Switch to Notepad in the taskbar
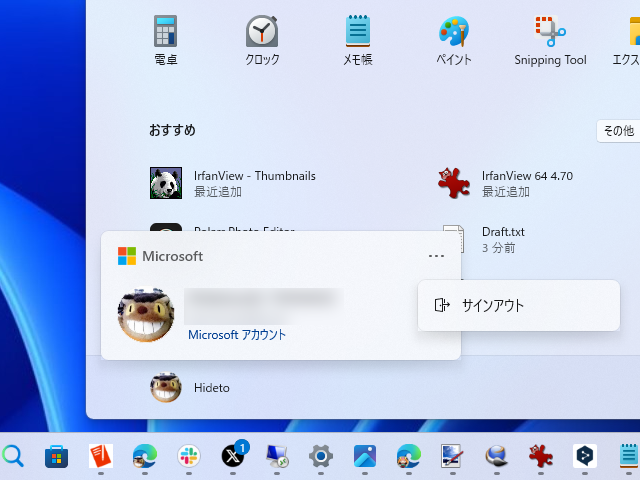The width and height of the screenshot is (640, 480). [x=629, y=456]
